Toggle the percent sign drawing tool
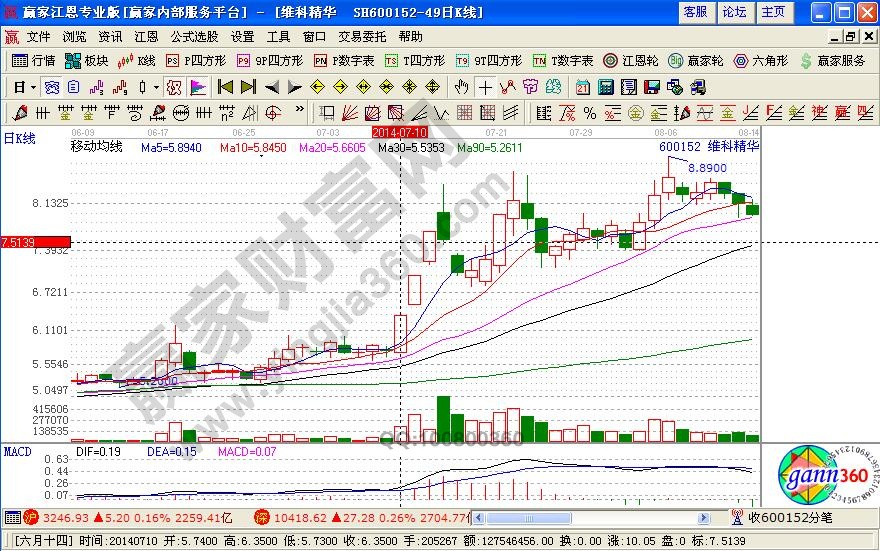This screenshot has width=880, height=551. coord(590,111)
